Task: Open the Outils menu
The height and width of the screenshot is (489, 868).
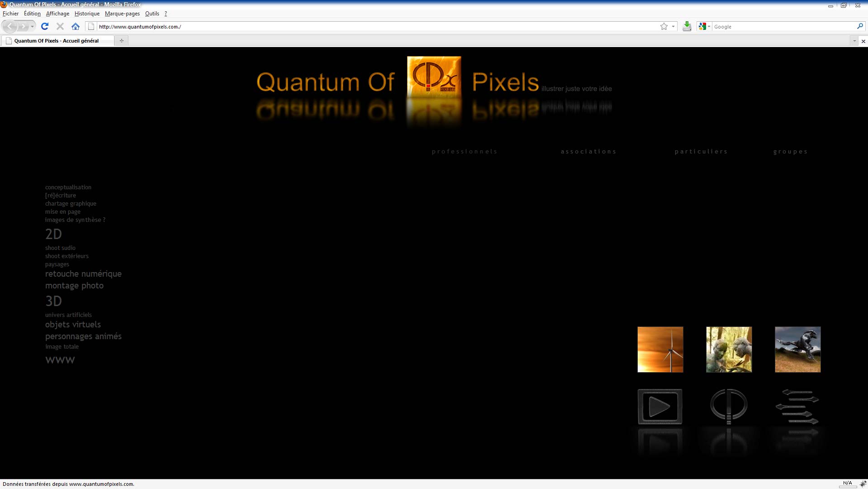Action: [152, 14]
